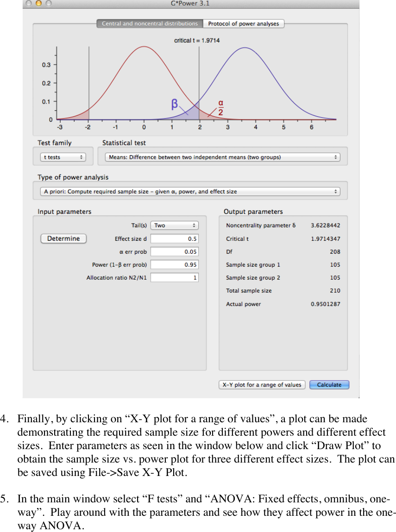396x532 pixels.
Task: Open the Type of power analysis dropdown
Action: pyautogui.click(x=189, y=192)
